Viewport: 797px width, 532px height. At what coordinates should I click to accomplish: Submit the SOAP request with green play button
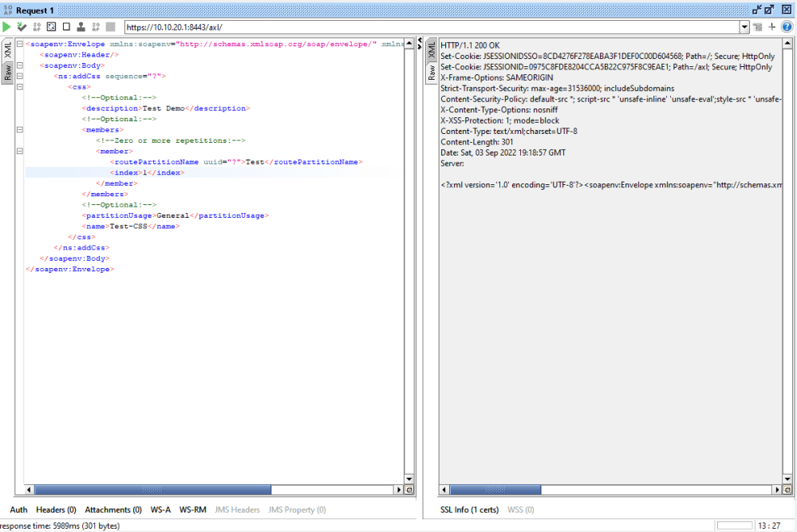[7, 27]
